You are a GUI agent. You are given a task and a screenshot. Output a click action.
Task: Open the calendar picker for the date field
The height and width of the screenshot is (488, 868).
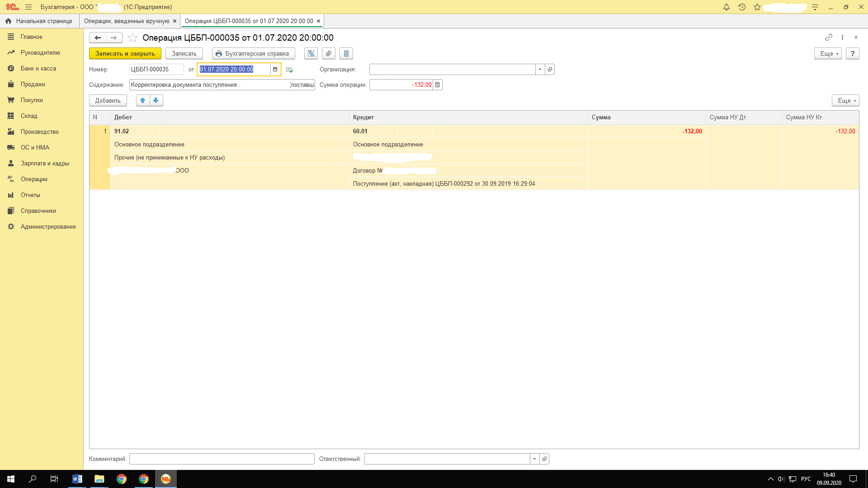click(x=275, y=69)
